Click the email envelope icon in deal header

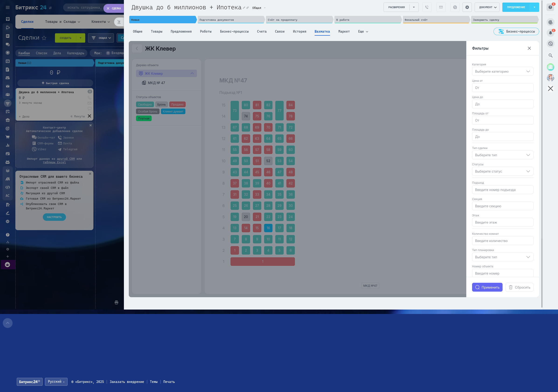(441, 7)
